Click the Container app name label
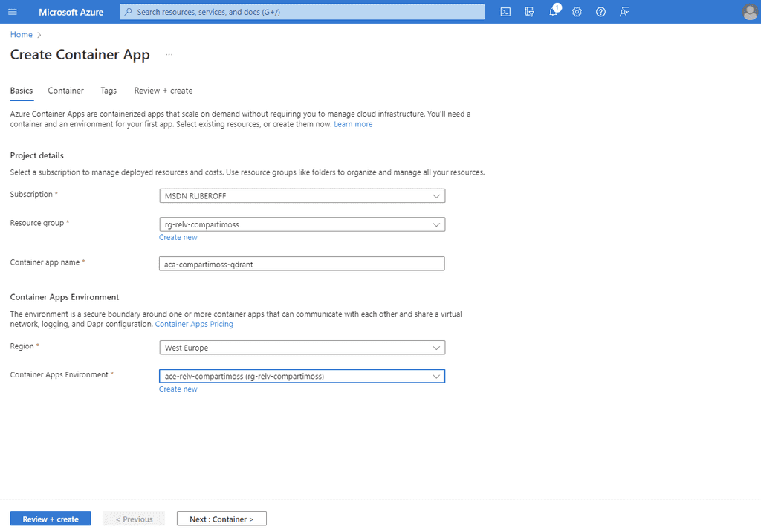Screen dimensions: 761x532 (45, 262)
